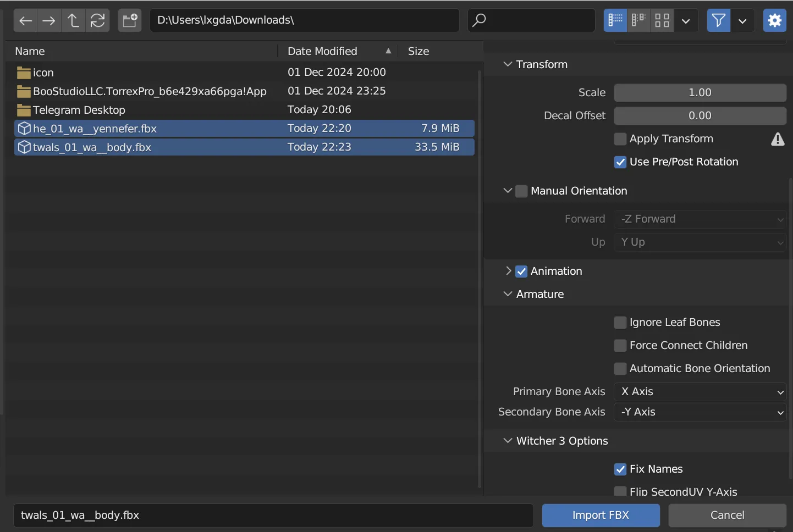
Task: Navigate back to previous folder
Action: [x=25, y=20]
